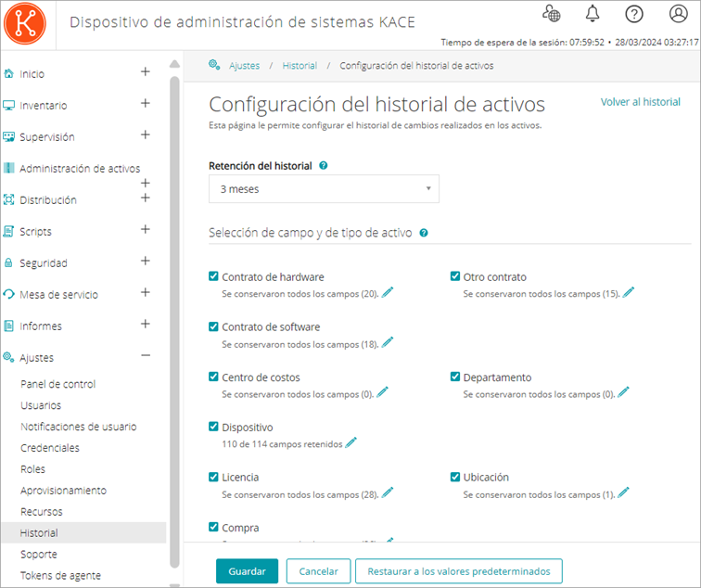This screenshot has height=588, width=701.
Task: Click the Seguridad lock icon in sidebar
Action: [x=8, y=262]
